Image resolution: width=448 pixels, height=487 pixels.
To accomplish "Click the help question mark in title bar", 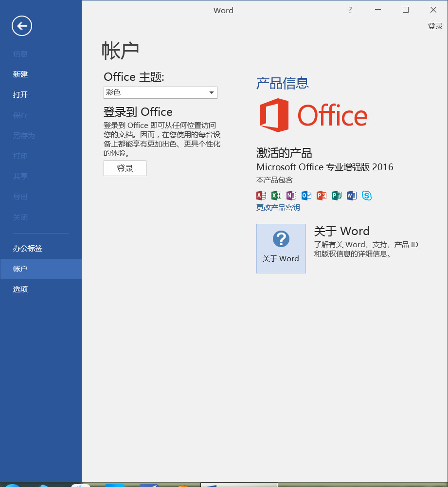I will tap(350, 10).
